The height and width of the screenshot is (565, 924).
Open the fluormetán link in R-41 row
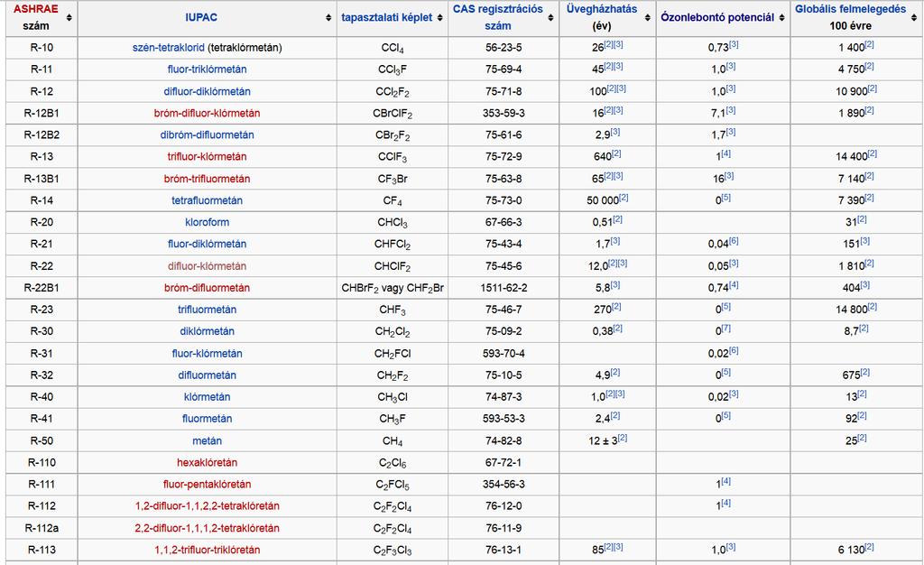click(207, 419)
